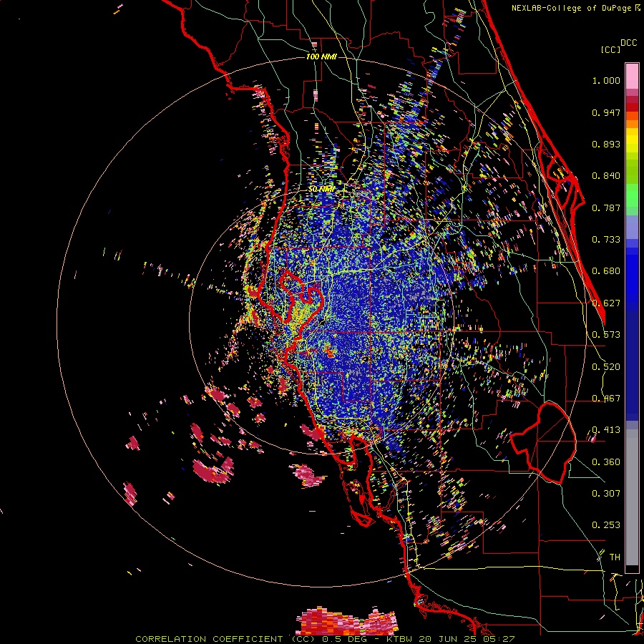Select the 0.840 scale value
644x644 pixels.
tap(606, 176)
